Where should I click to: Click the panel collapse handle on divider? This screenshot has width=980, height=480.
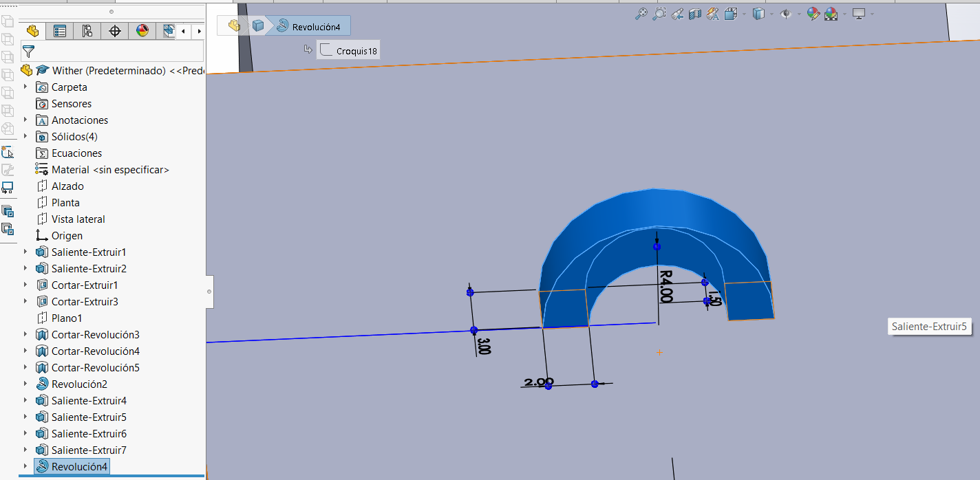pos(209,292)
